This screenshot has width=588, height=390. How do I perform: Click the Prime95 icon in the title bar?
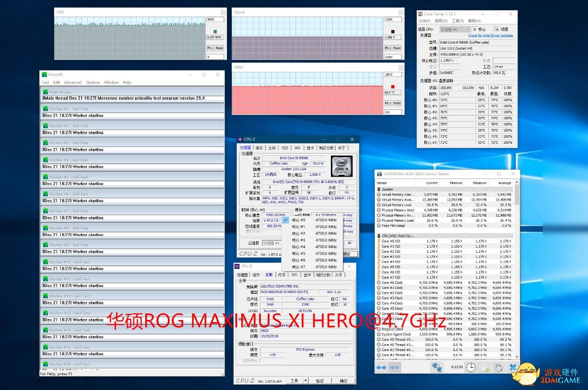click(x=45, y=75)
